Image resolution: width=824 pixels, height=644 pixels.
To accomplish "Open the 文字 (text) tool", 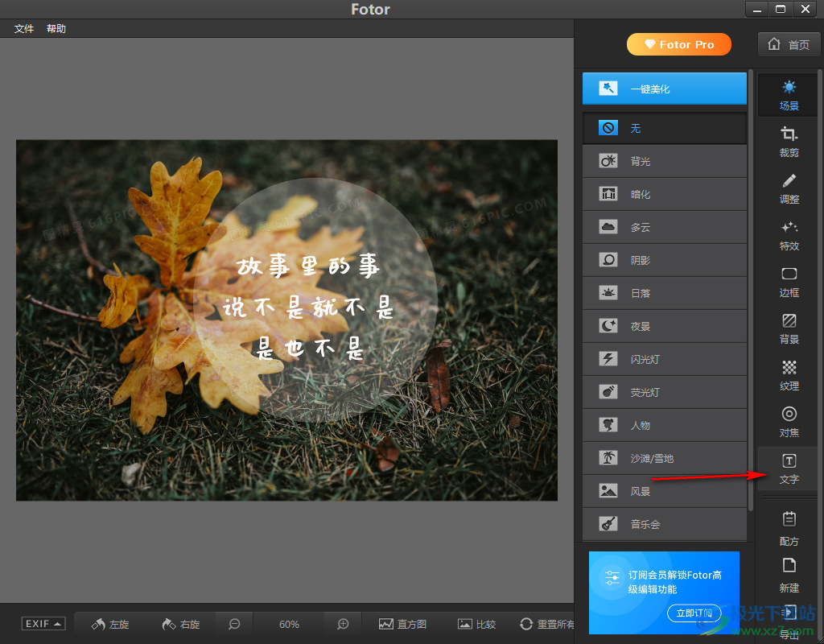I will [789, 469].
